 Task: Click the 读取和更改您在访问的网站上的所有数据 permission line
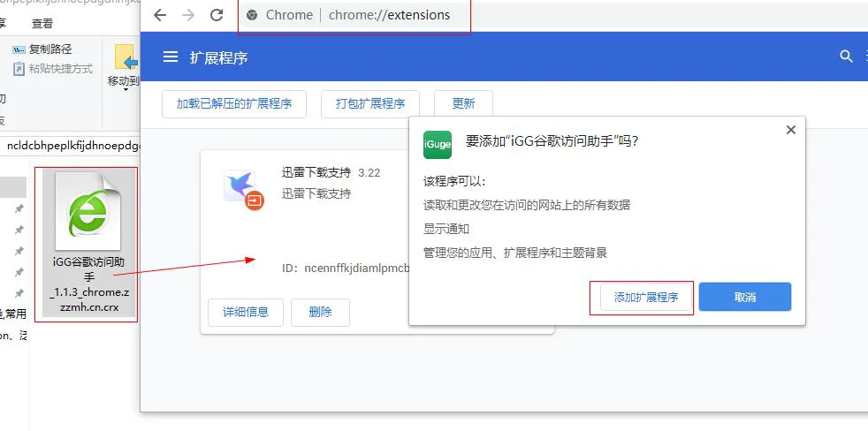[x=527, y=205]
